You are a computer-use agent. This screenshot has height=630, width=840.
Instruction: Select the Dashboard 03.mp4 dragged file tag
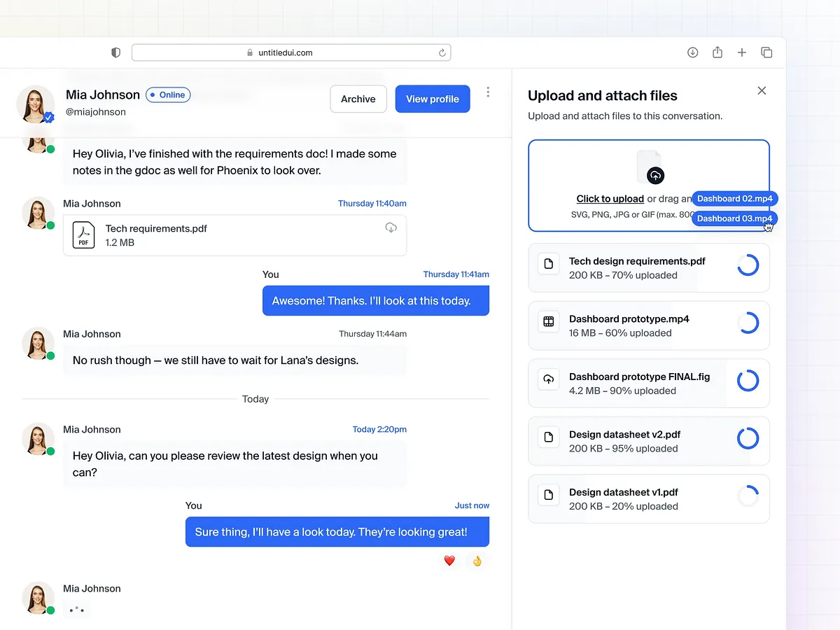tap(735, 218)
